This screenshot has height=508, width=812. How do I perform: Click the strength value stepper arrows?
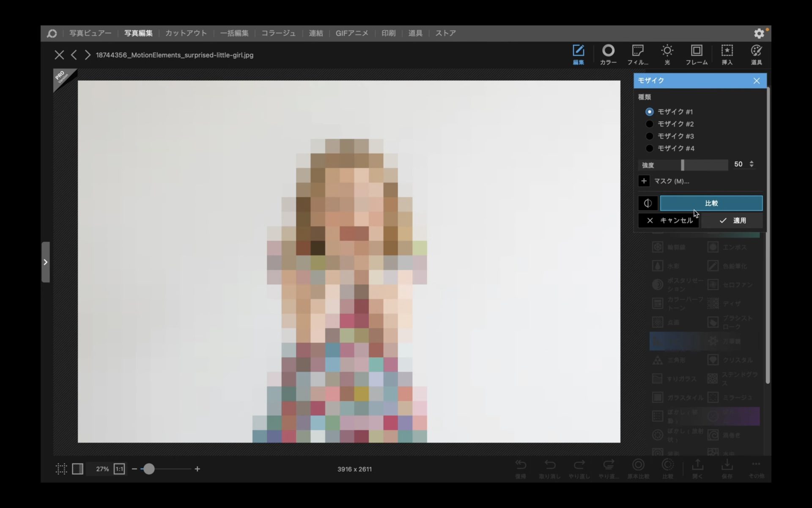point(752,164)
